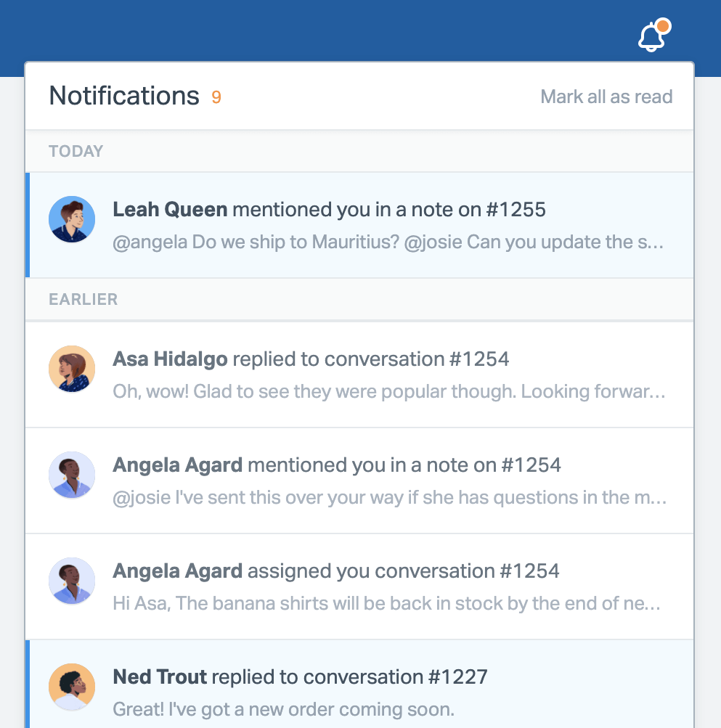Screen dimensions: 721x728
Task: Click Ned Trout's avatar image
Action: click(72, 687)
